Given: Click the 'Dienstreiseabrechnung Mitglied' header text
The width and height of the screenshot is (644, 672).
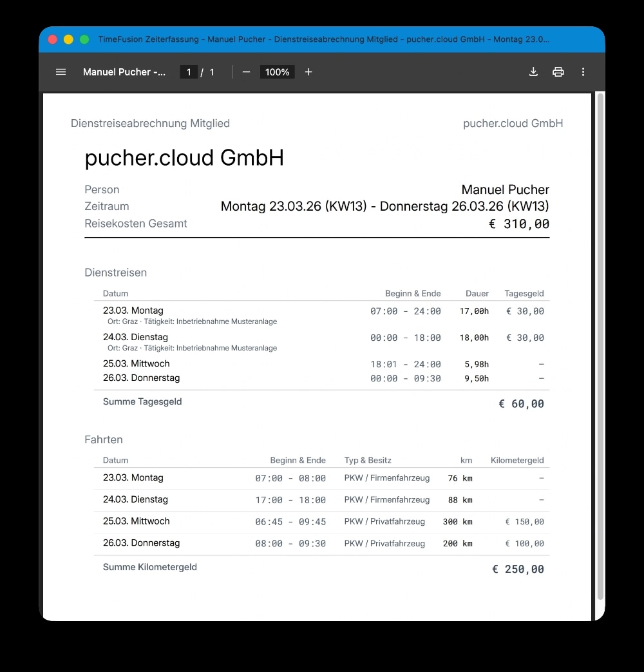Looking at the screenshot, I should click(x=151, y=124).
